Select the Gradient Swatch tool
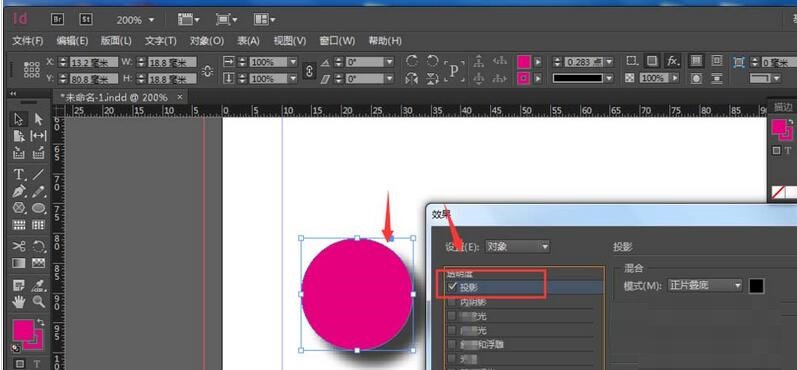 19,263
